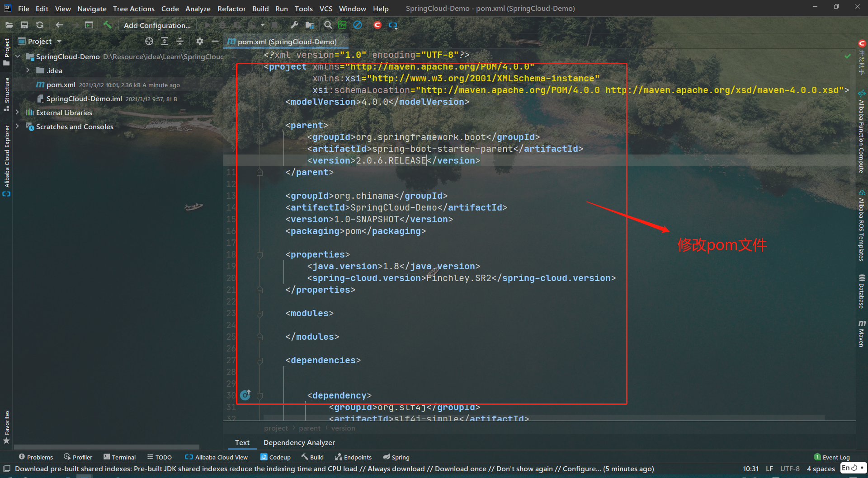Expand the .idea folder node
Image resolution: width=868 pixels, height=478 pixels.
pos(28,70)
